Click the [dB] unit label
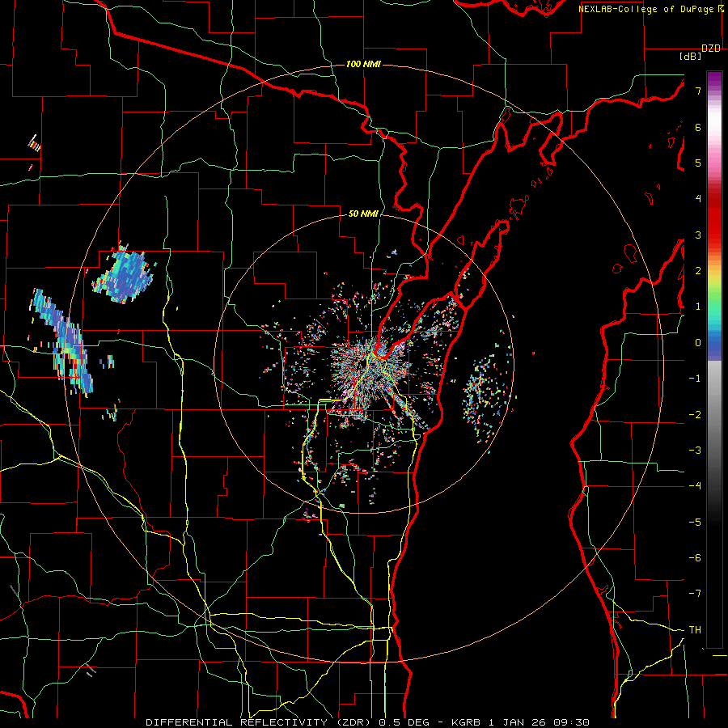728x728 pixels. click(691, 57)
